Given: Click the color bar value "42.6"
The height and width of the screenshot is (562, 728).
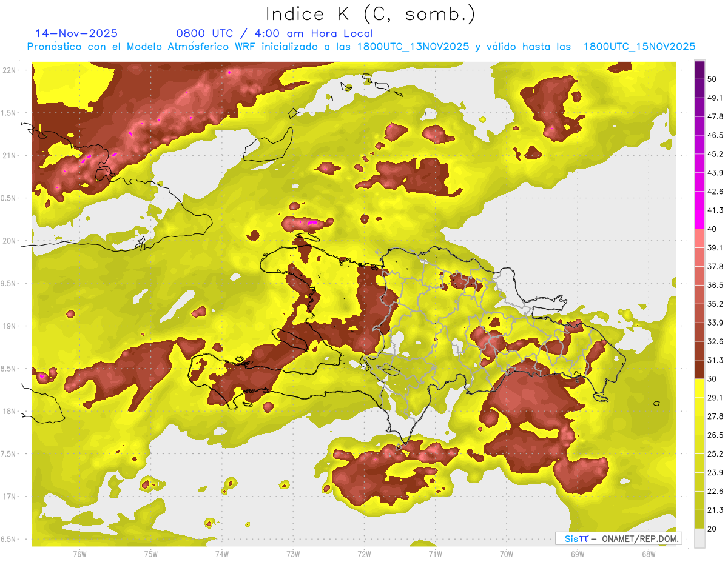Looking at the screenshot, I should click(x=715, y=192).
